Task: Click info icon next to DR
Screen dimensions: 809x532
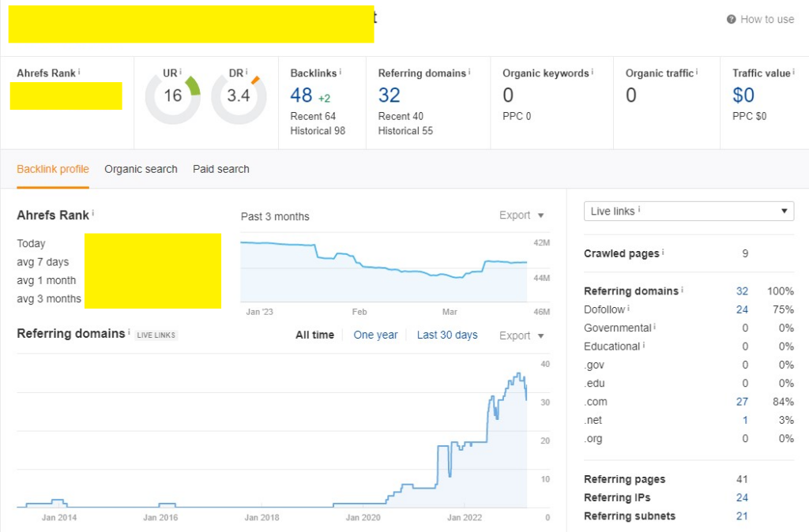Action: click(x=246, y=72)
